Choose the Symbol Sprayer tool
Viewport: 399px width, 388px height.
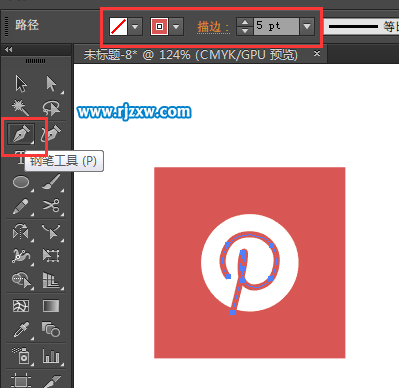[21, 355]
